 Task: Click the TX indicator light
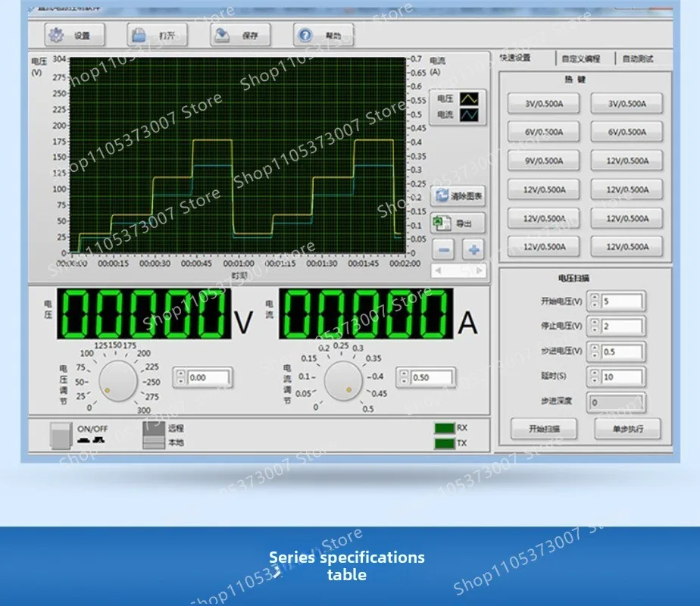[444, 443]
